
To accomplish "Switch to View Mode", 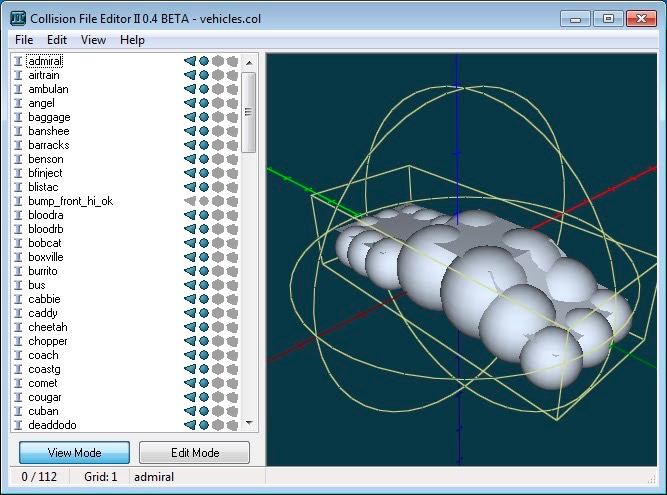I will click(74, 452).
